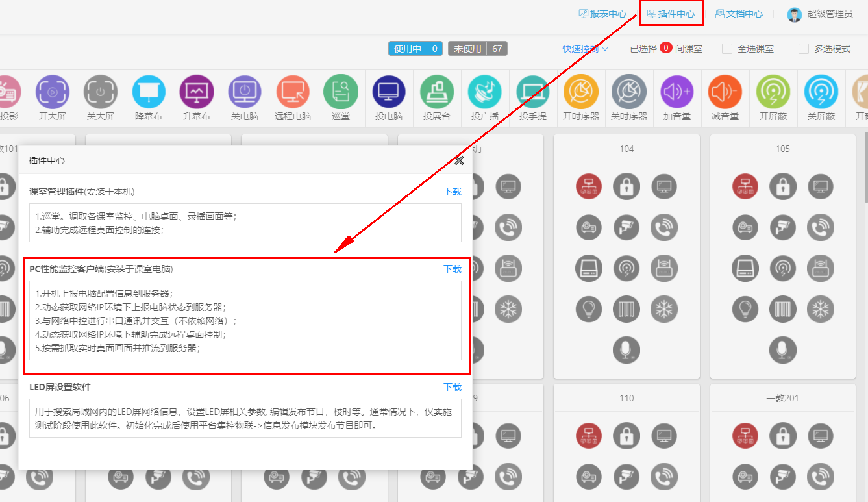
Task: Click room 105 security camera icon
Action: pos(783,227)
